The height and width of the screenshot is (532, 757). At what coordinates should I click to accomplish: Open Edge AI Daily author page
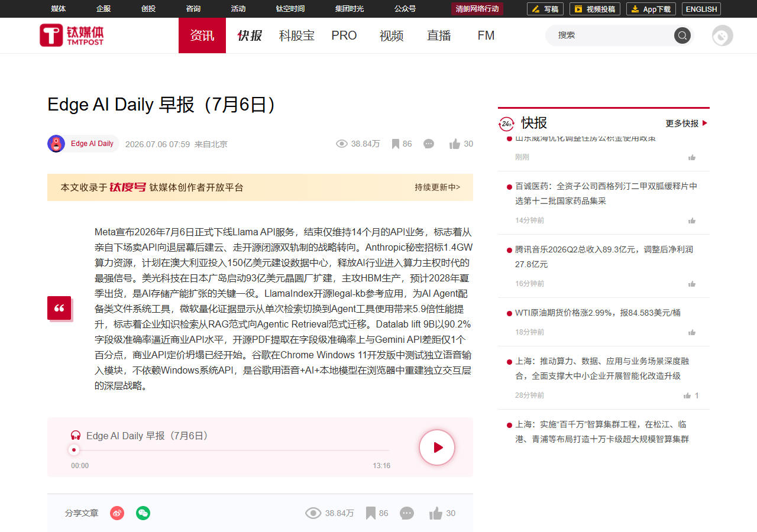pyautogui.click(x=92, y=144)
